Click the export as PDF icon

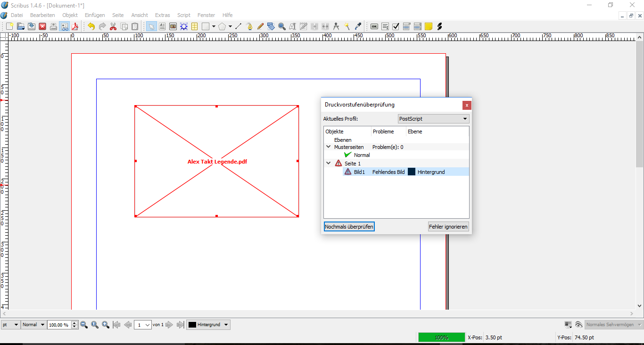pos(74,26)
